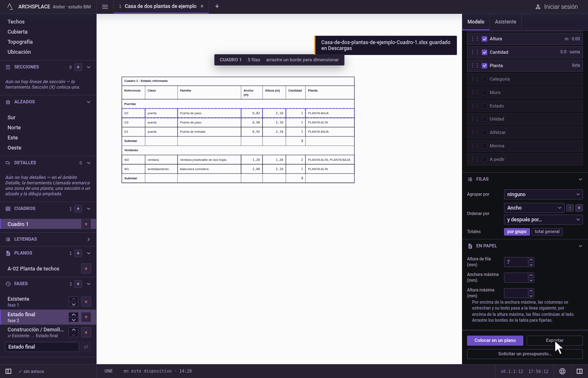Collapse the EN PAPEL section
The width and height of the screenshot is (588, 378).
(x=580, y=246)
